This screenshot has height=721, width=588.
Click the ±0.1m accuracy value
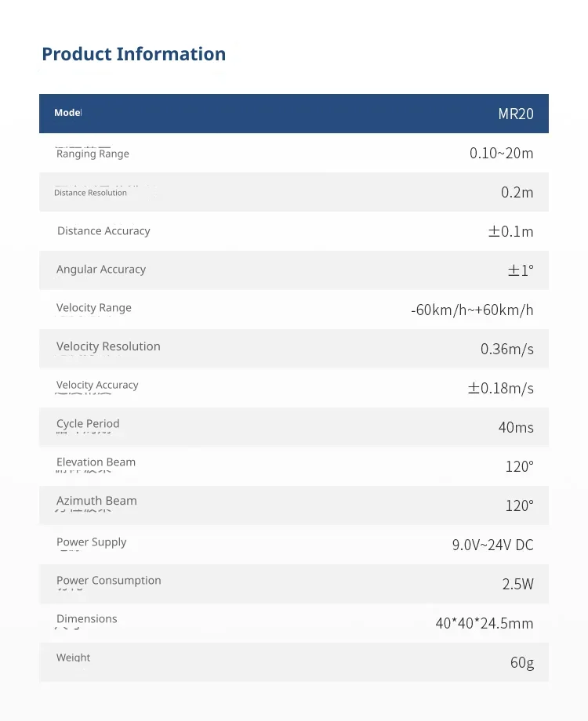click(x=510, y=231)
